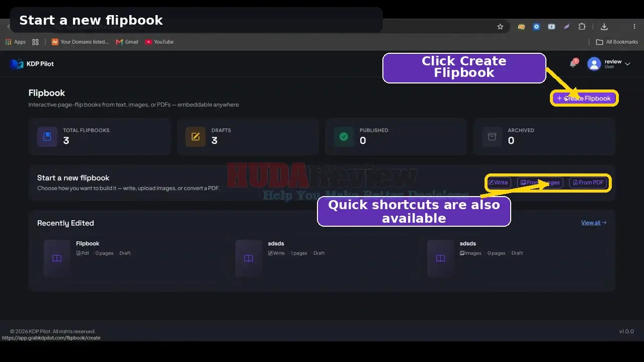
Task: Open the blue gear browser extension
Action: 537,27
